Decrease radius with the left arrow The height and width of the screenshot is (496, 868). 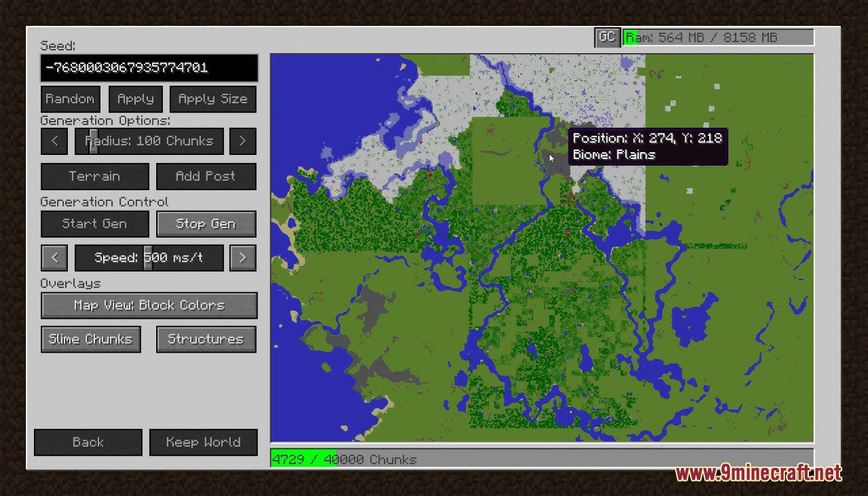(x=54, y=141)
